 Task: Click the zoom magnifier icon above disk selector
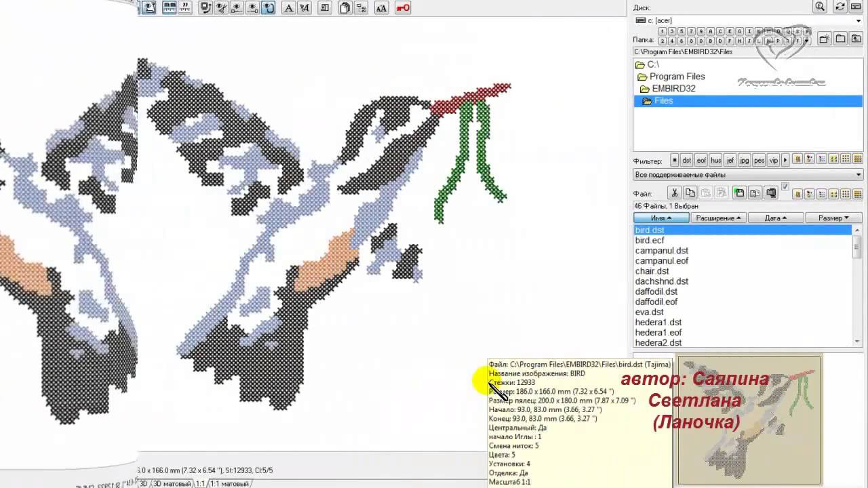tap(820, 7)
